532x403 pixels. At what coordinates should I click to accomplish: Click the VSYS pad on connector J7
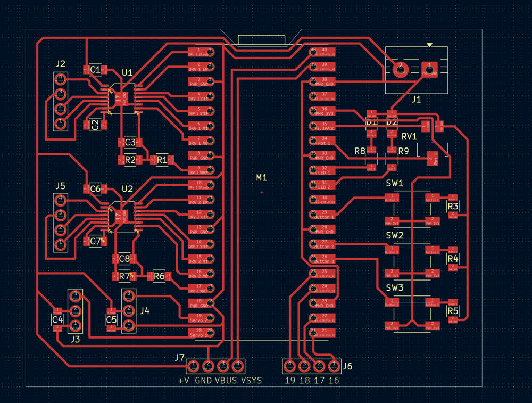(238, 366)
